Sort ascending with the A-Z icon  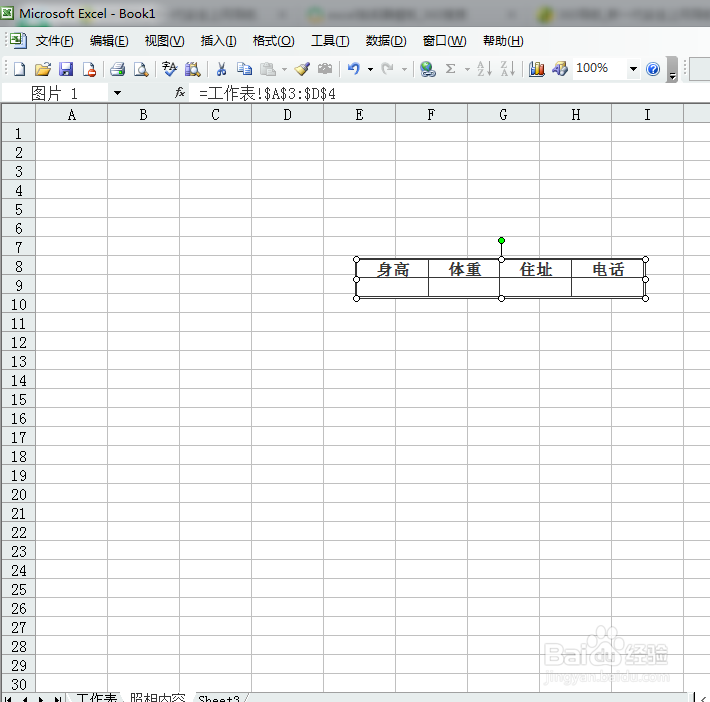pyautogui.click(x=485, y=69)
